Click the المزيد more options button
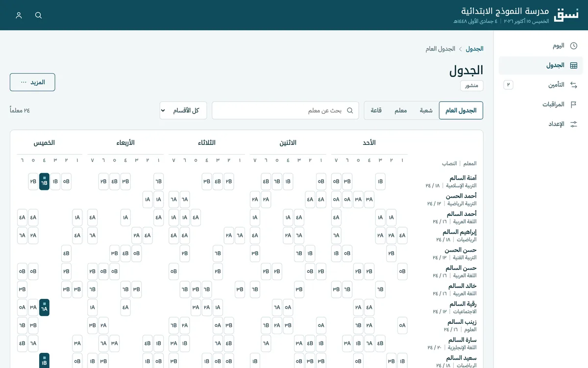588x368 pixels. point(32,82)
